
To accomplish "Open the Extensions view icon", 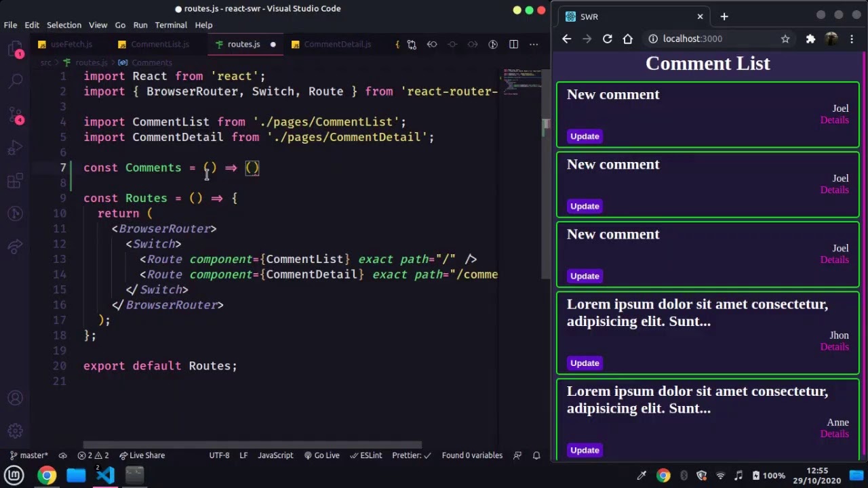I will 16,181.
